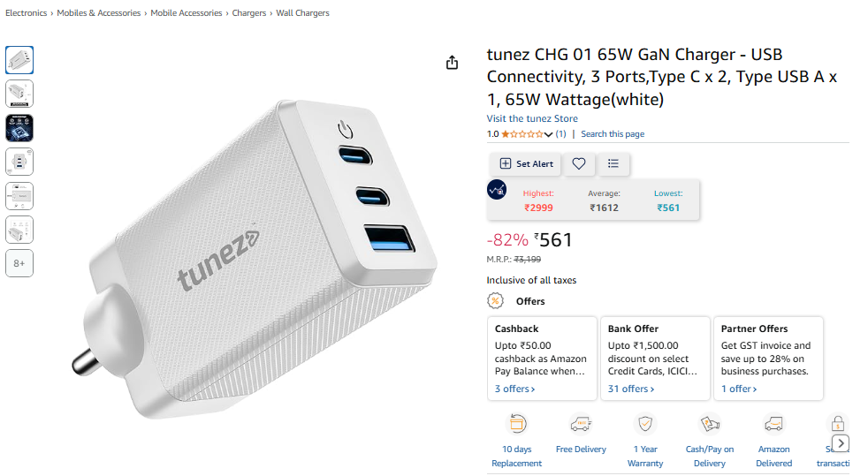Click the Set Alert button
The image size is (868, 476).
pos(526,163)
